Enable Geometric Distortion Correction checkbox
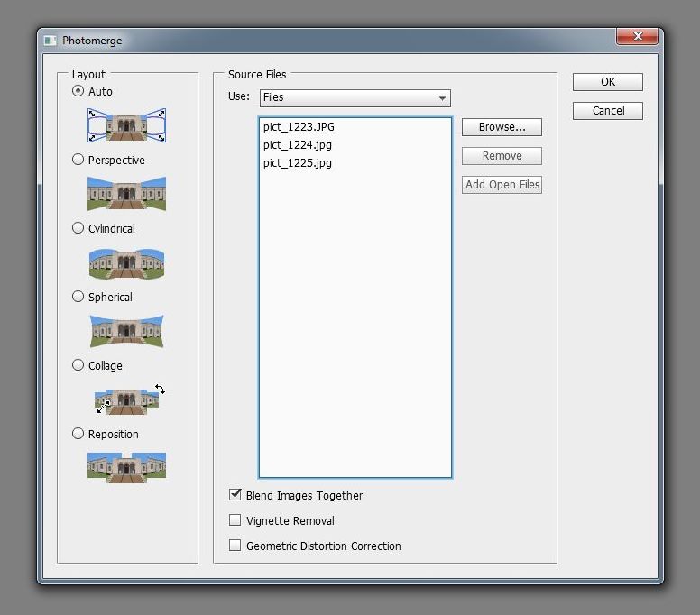The height and width of the screenshot is (615, 700). coord(235,545)
